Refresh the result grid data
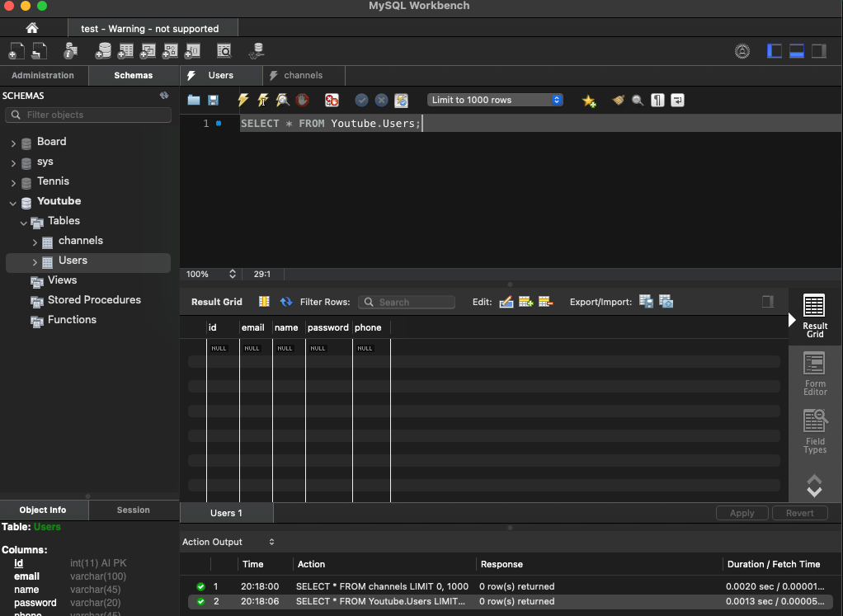 (286, 302)
